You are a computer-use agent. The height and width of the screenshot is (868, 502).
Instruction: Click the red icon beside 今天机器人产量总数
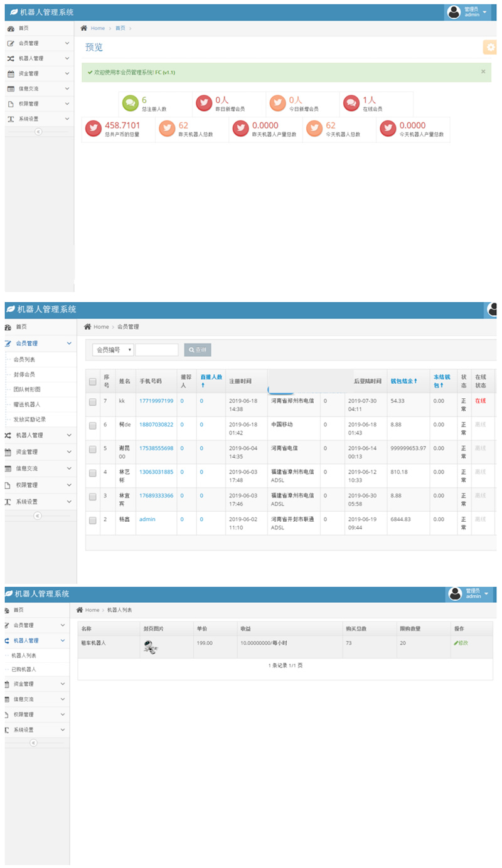click(388, 129)
